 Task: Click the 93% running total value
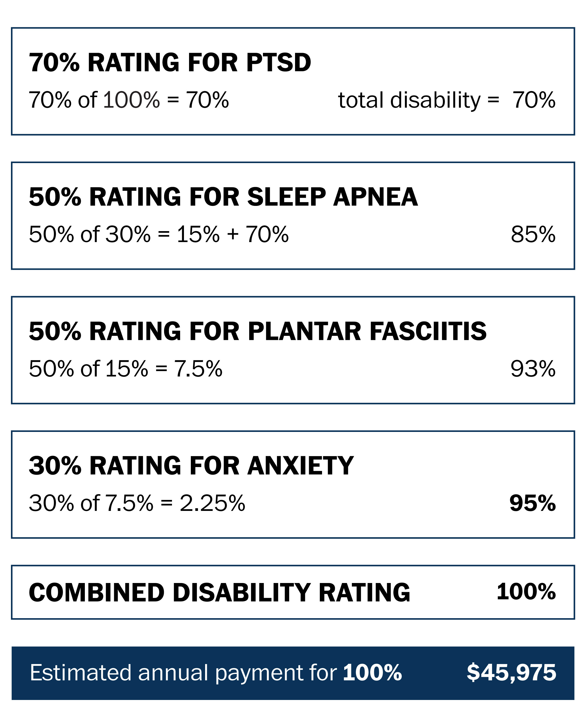click(533, 368)
